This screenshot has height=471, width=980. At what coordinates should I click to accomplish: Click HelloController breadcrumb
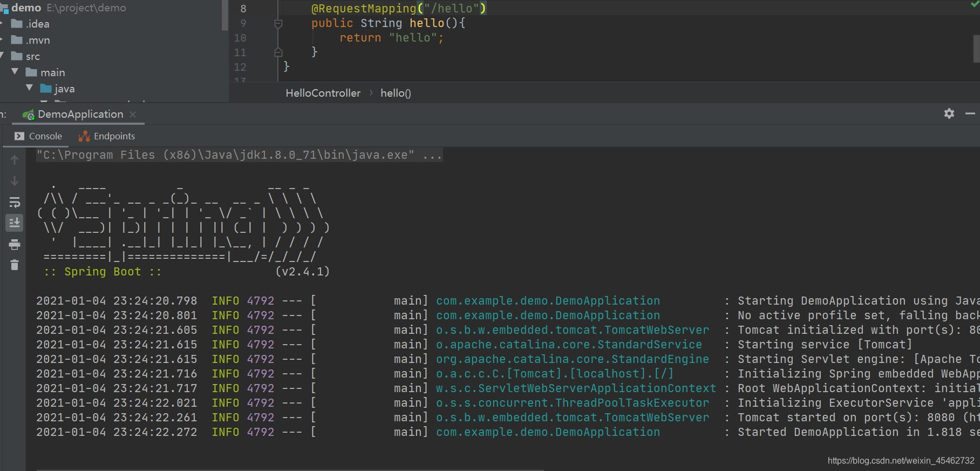[x=323, y=93]
